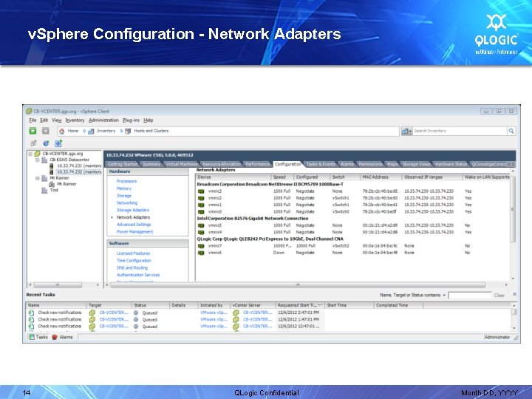Click the blue globe toolbar icon
Image resolution: width=532 pixels, height=399 pixels.
pos(46,143)
